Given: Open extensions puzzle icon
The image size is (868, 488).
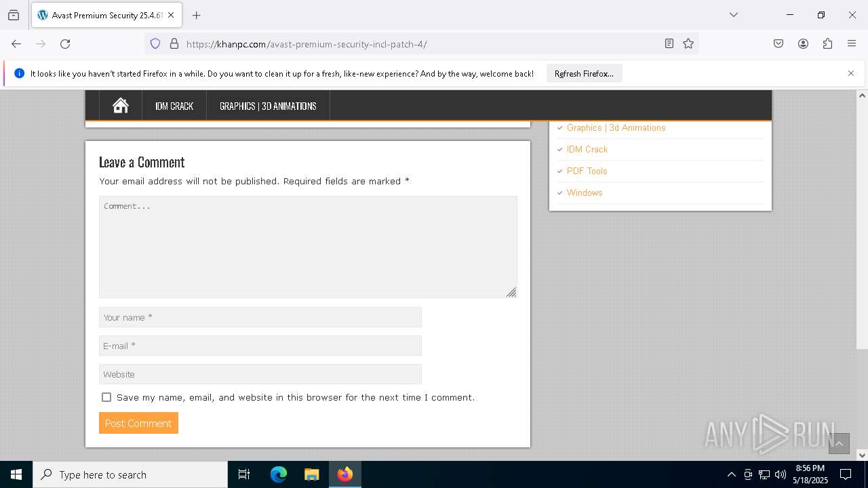Looking at the screenshot, I should pyautogui.click(x=827, y=43).
